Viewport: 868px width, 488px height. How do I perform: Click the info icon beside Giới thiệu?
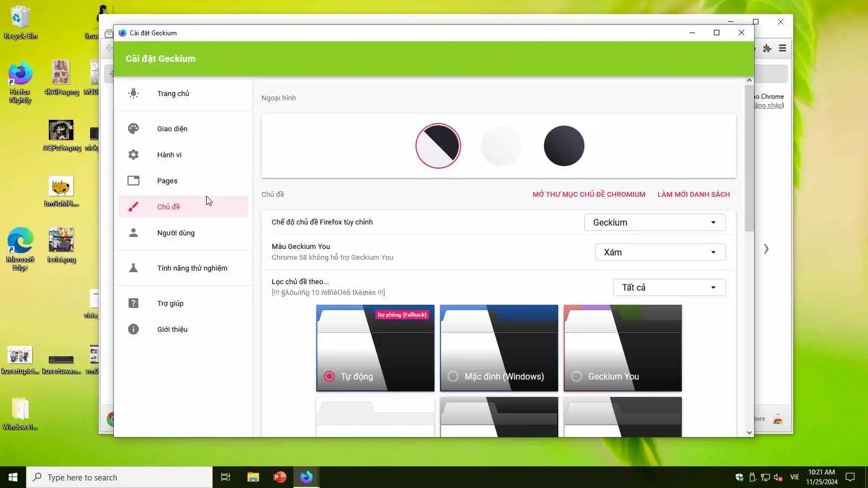click(x=133, y=329)
